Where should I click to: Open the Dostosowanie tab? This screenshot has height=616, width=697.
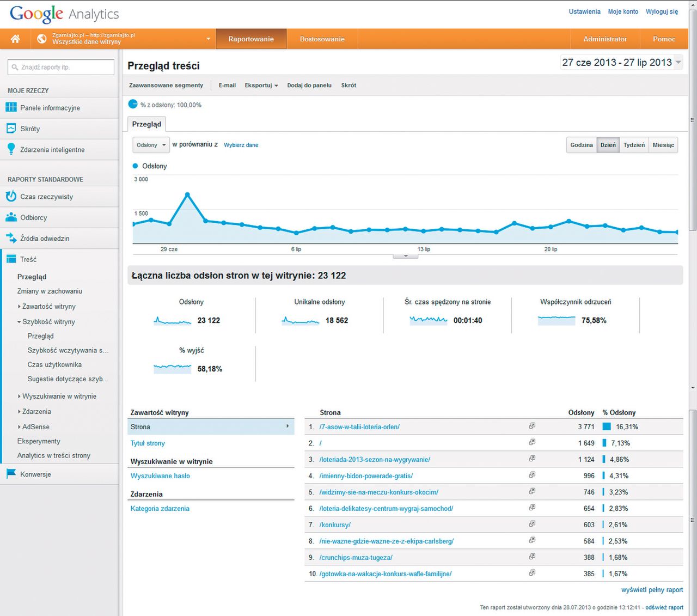point(322,39)
